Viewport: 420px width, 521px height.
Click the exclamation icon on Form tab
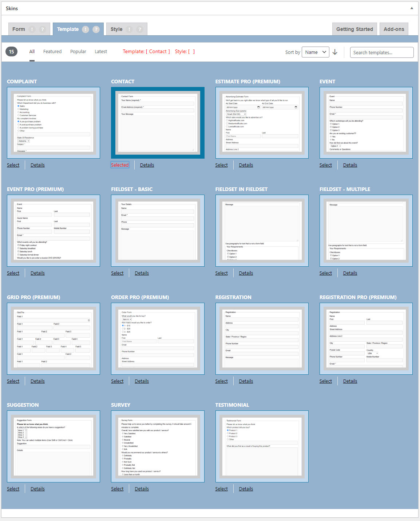(x=32, y=29)
